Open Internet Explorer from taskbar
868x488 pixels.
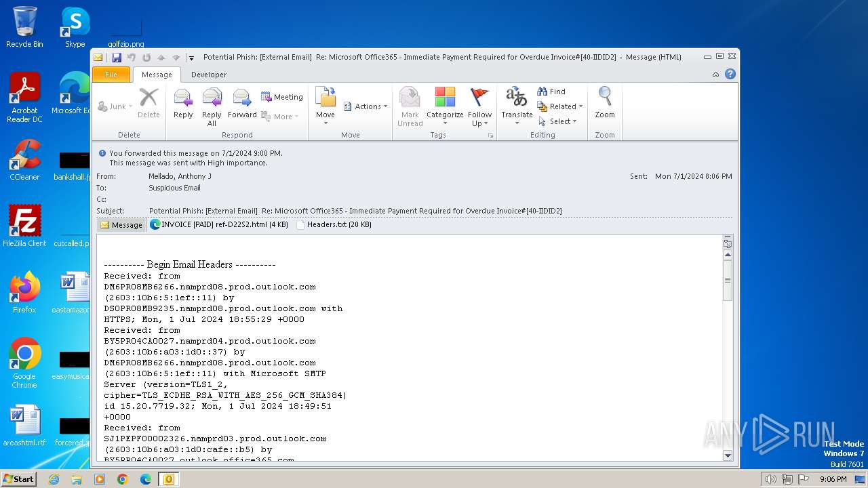click(x=54, y=479)
